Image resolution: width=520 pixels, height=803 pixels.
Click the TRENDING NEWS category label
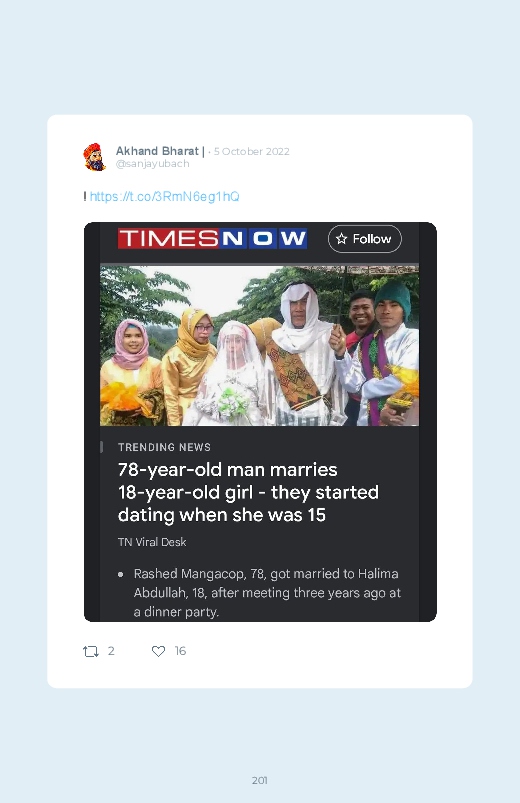(x=164, y=447)
